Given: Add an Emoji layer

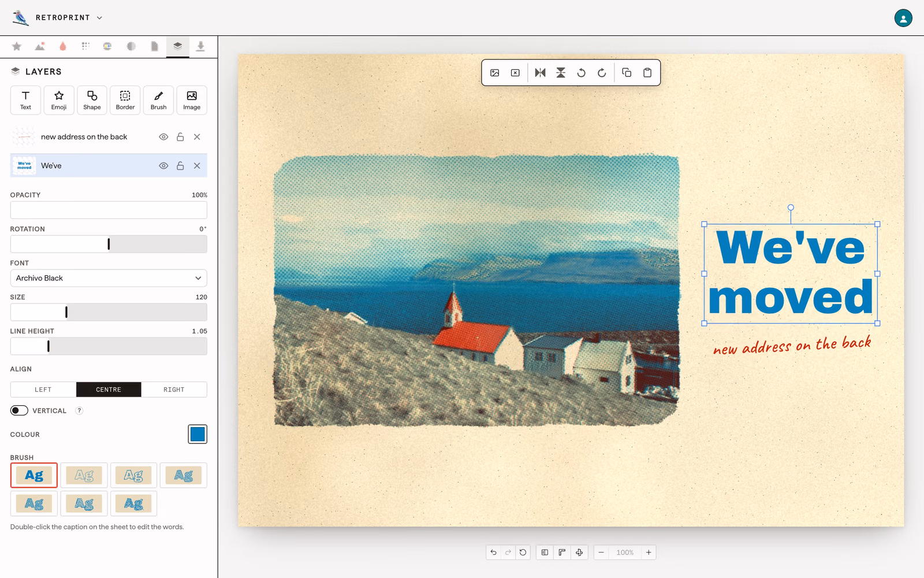Looking at the screenshot, I should coord(59,100).
